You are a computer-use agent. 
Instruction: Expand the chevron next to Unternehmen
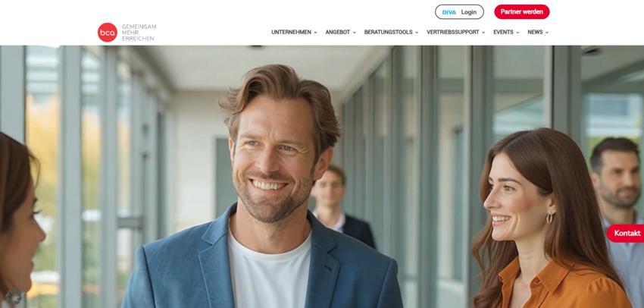[x=315, y=33]
